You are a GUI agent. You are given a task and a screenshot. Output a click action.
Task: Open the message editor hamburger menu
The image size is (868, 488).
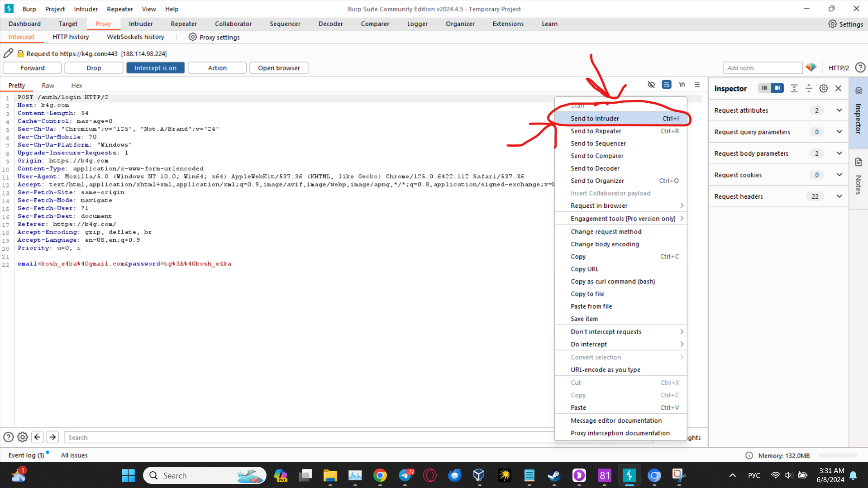697,85
